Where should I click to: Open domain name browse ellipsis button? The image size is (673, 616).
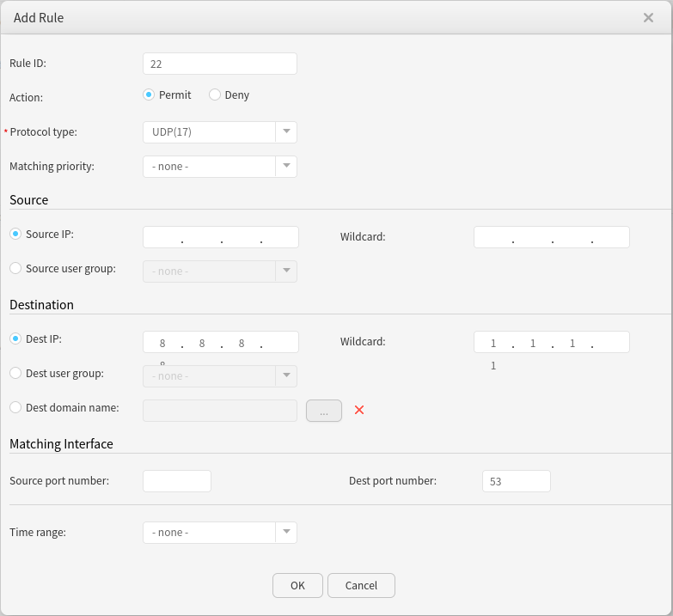[x=324, y=412]
